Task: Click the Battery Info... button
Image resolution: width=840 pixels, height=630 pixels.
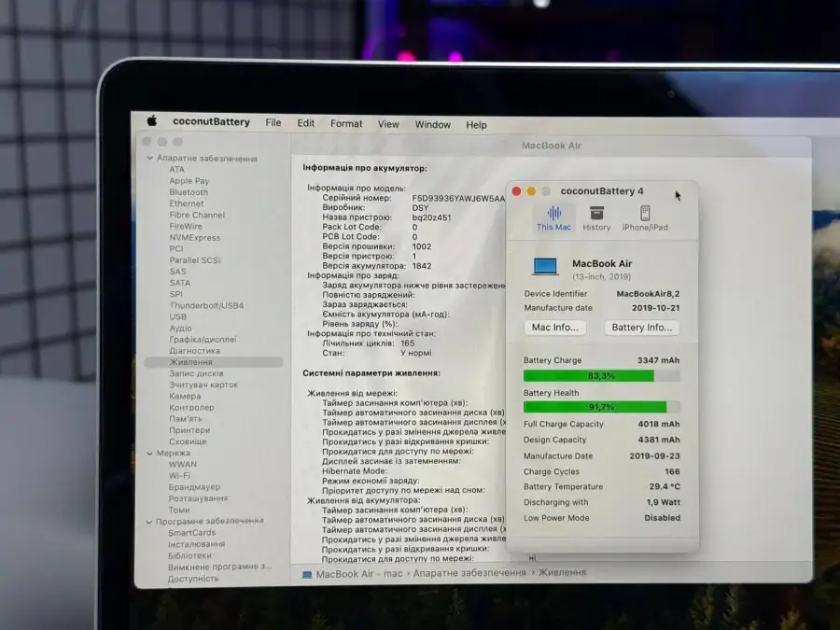Action: (642, 327)
